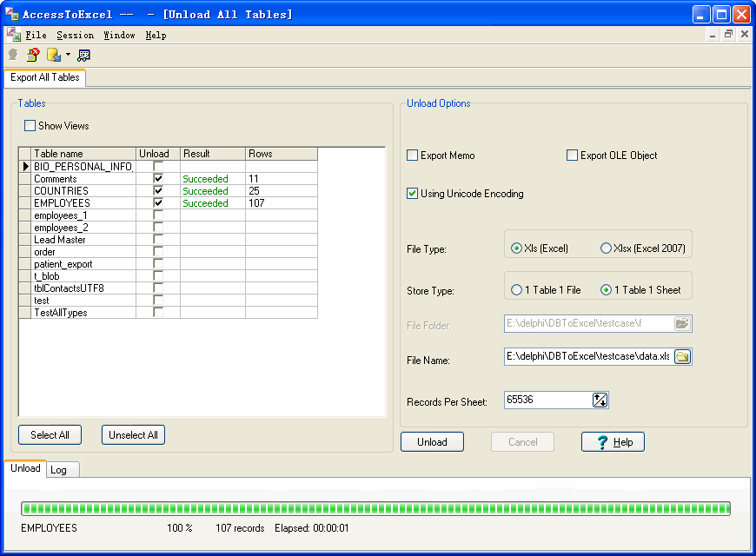Click the restore button of the inner window
756x556 pixels.
click(728, 35)
